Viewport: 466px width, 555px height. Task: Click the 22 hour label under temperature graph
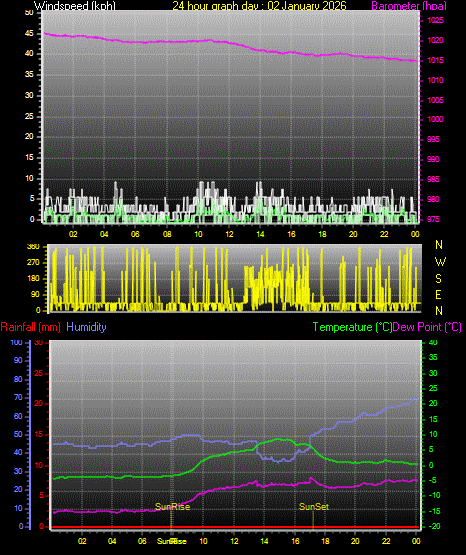click(x=386, y=541)
